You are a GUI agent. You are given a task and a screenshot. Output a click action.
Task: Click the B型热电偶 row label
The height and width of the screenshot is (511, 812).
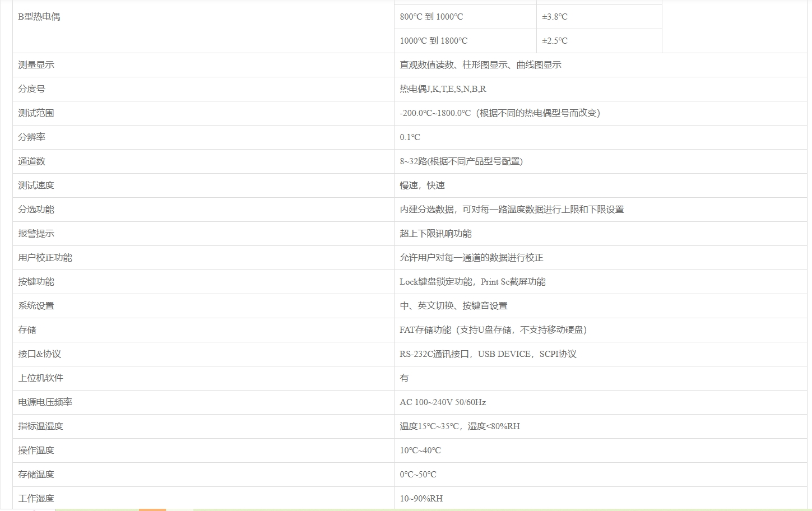pyautogui.click(x=39, y=17)
